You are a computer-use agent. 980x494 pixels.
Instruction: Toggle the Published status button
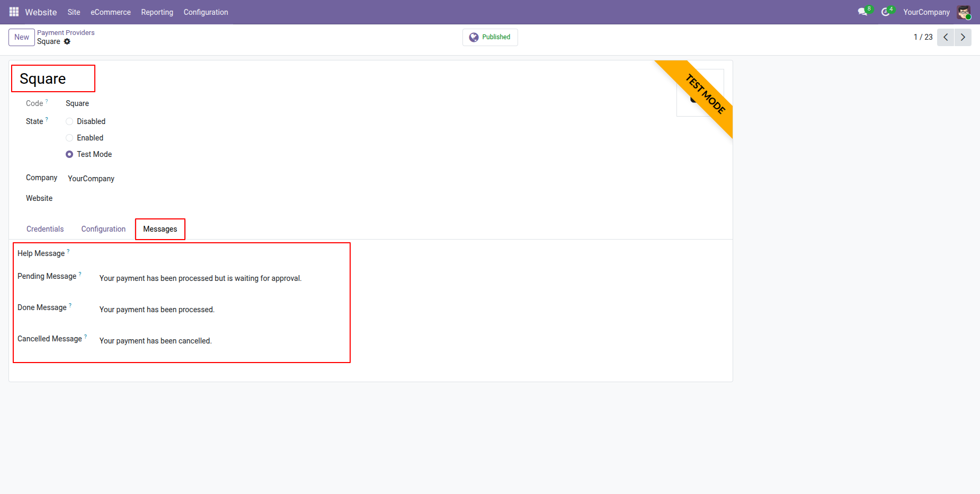490,37
